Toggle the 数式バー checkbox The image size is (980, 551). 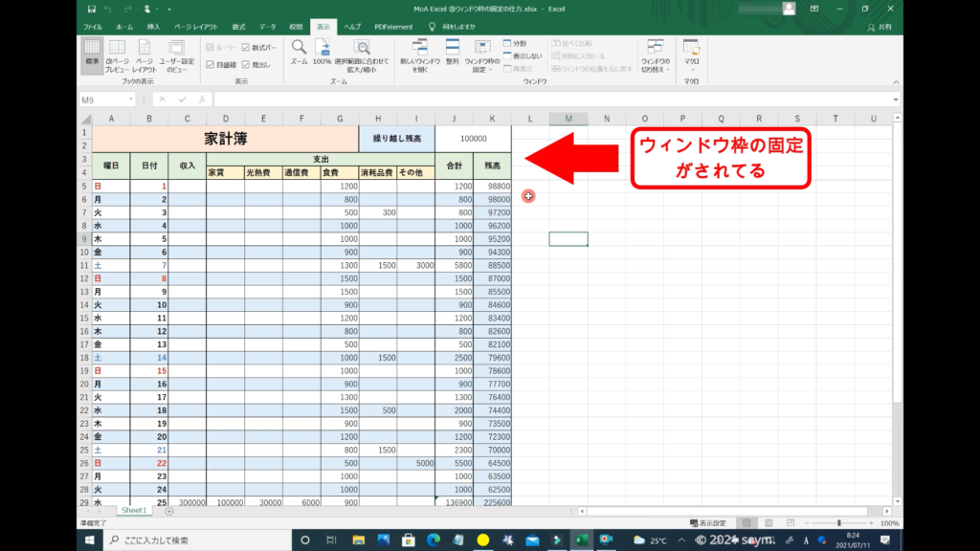(246, 47)
